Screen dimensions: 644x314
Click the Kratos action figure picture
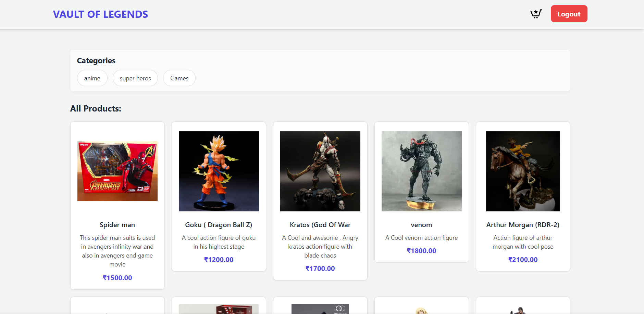tap(320, 171)
